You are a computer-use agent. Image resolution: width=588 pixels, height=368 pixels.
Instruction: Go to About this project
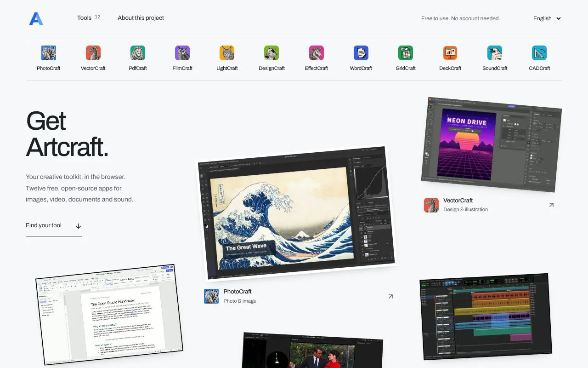pos(141,18)
